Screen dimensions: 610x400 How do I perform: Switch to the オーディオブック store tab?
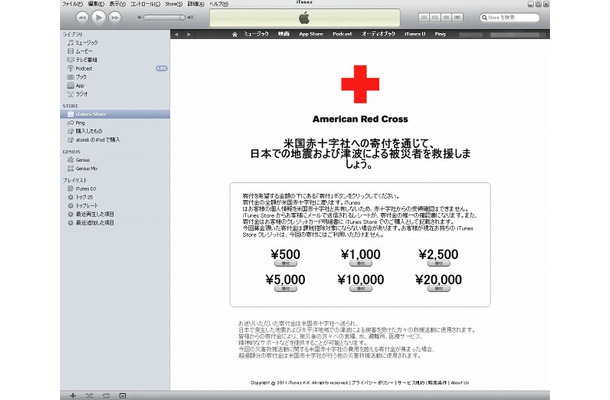click(x=379, y=34)
